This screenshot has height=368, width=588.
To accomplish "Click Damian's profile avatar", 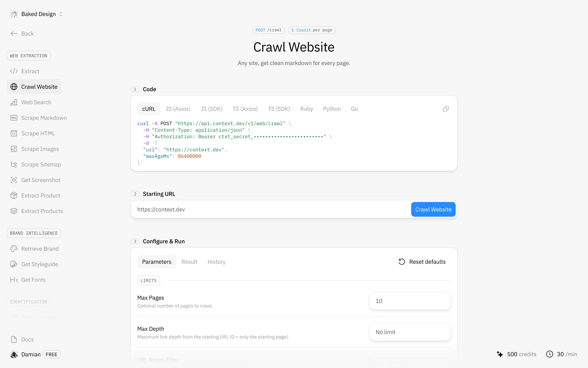I will pos(14,354).
